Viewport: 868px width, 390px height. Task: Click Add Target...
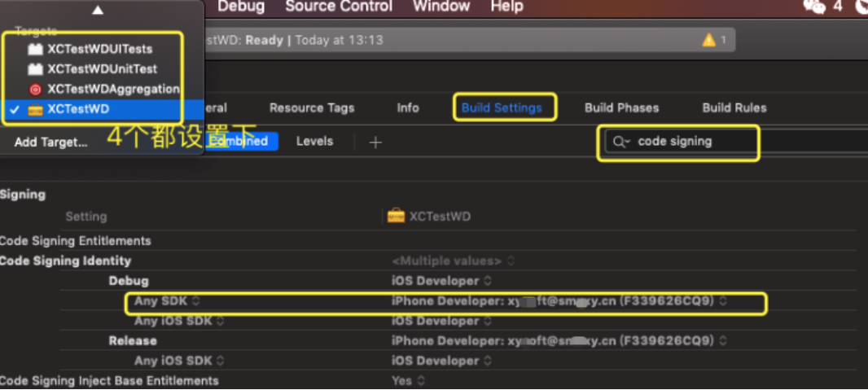51,142
